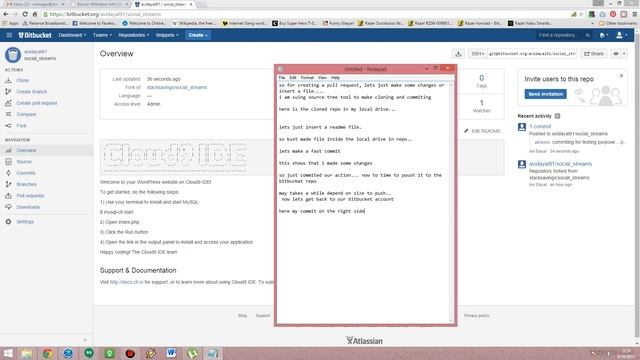Click the browser reload icon

coord(25,14)
